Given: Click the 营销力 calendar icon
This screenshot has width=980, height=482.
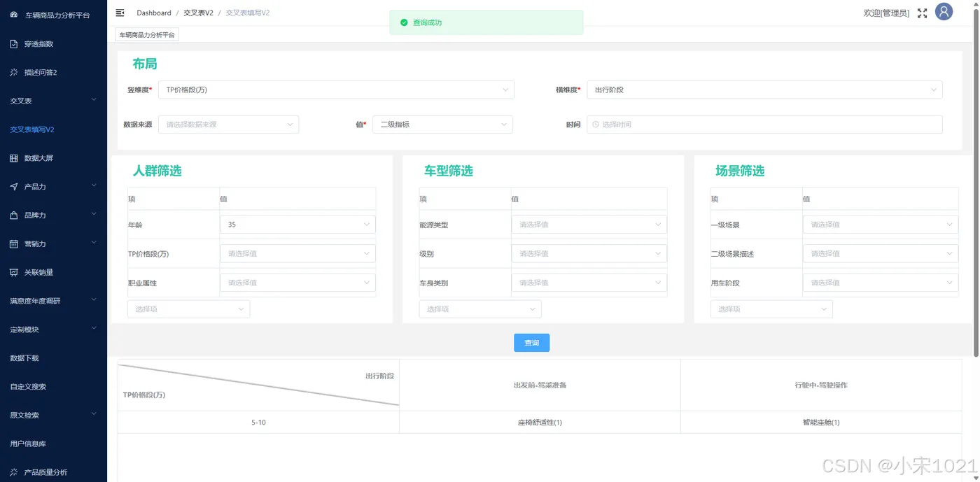Looking at the screenshot, I should click(x=14, y=243).
